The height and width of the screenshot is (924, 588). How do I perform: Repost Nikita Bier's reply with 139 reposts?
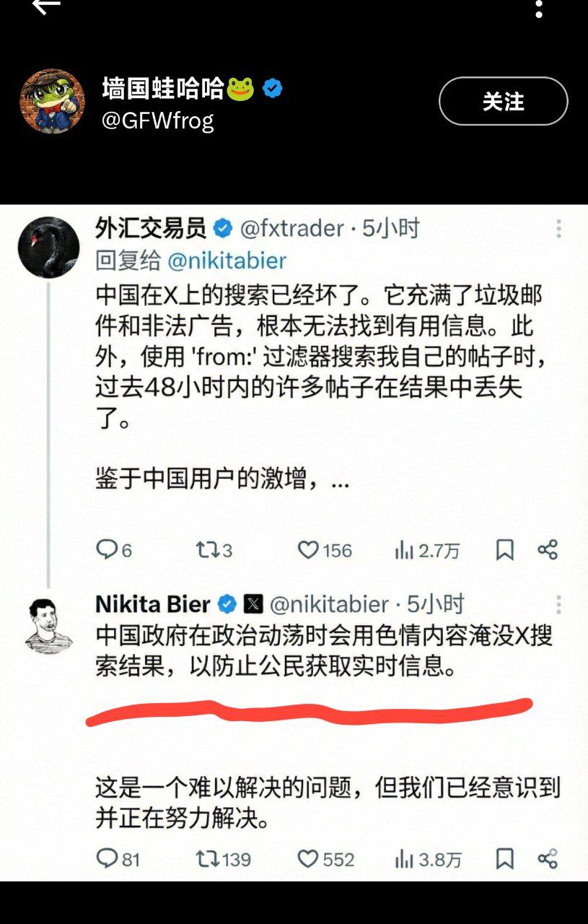[x=224, y=859]
